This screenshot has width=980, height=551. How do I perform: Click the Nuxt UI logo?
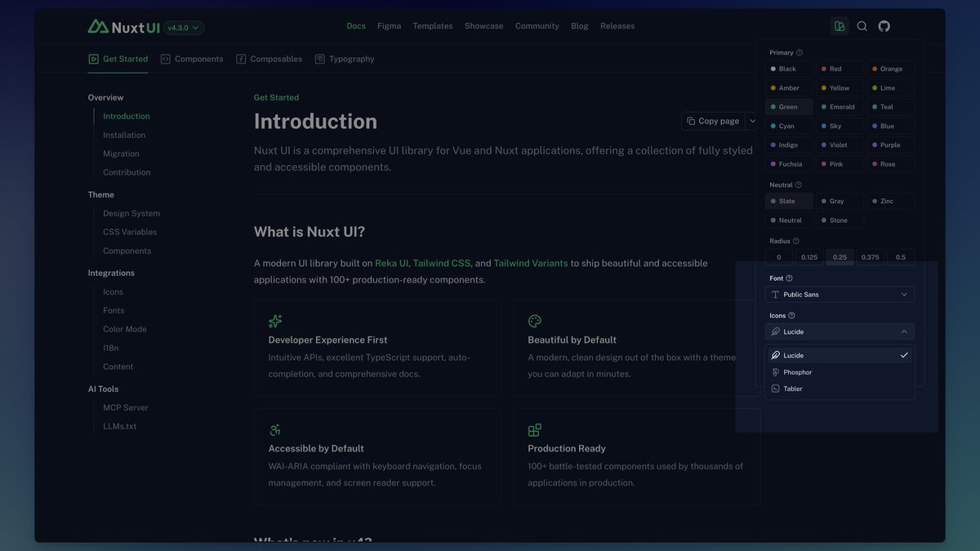click(124, 27)
